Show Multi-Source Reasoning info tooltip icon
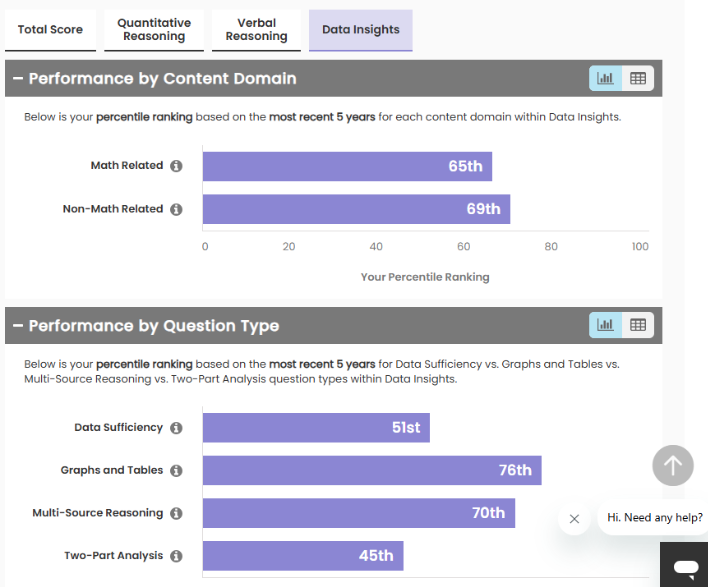Viewport: 708px width, 587px height. 176,514
